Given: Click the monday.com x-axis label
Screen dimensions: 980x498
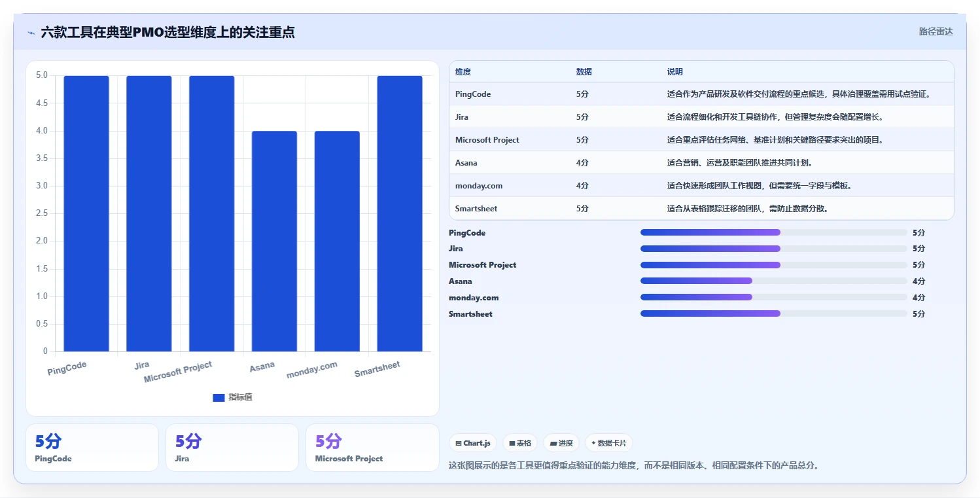Looking at the screenshot, I should 312,370.
